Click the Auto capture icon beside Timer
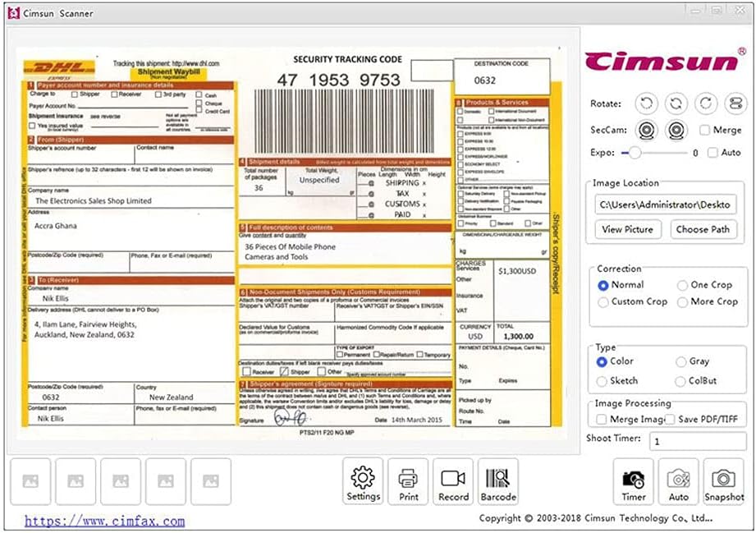The image size is (756, 533). tap(678, 482)
